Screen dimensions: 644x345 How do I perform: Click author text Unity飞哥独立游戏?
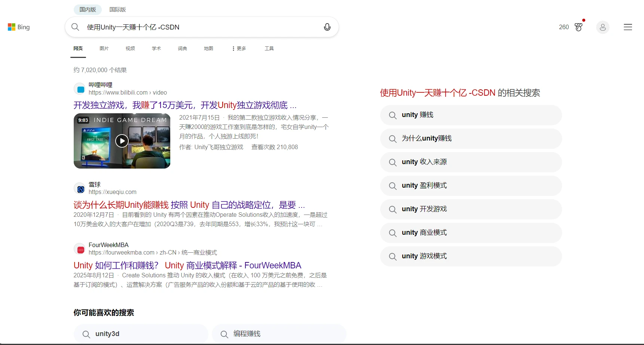click(219, 147)
